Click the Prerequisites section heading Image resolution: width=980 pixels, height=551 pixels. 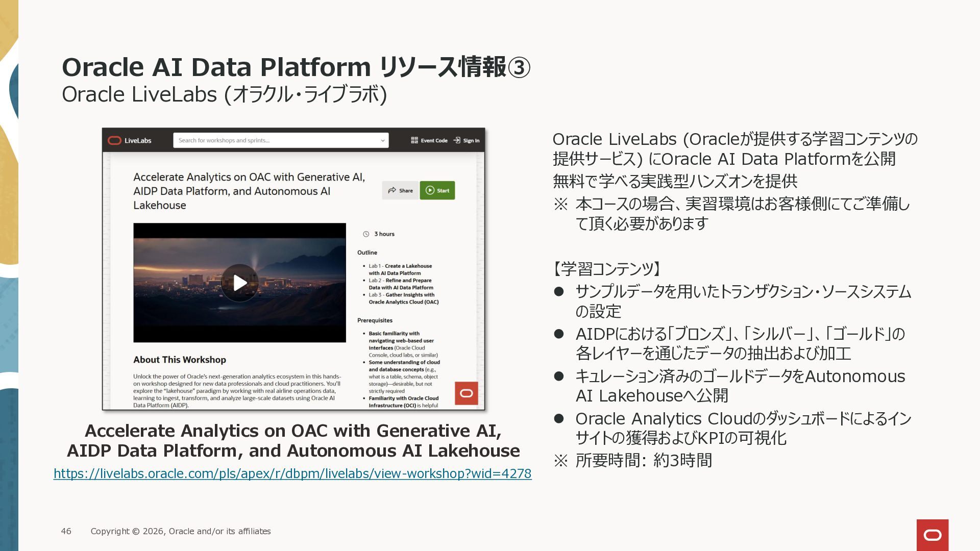point(375,320)
